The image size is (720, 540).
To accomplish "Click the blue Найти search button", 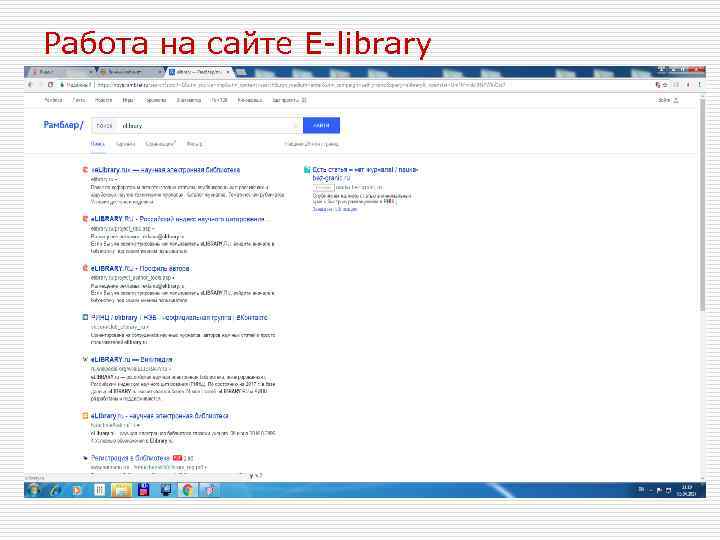I will tap(321, 125).
